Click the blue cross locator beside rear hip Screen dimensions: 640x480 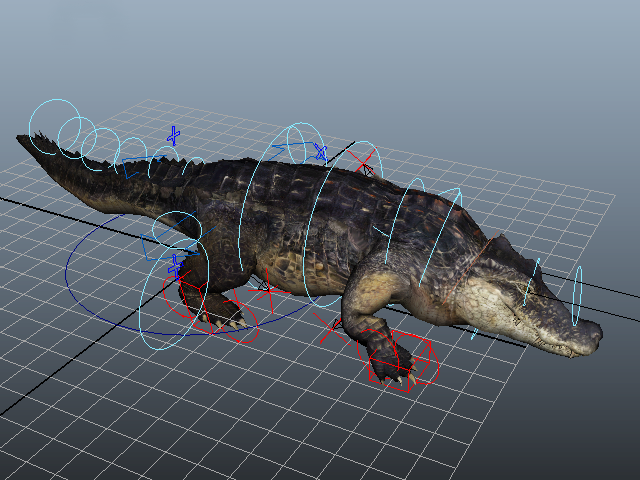tap(175, 266)
